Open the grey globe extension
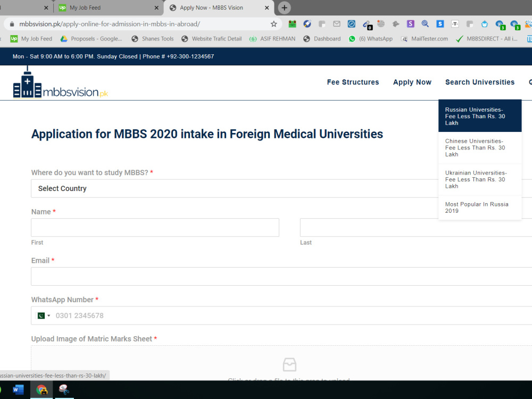532x399 pixels. pos(381,24)
